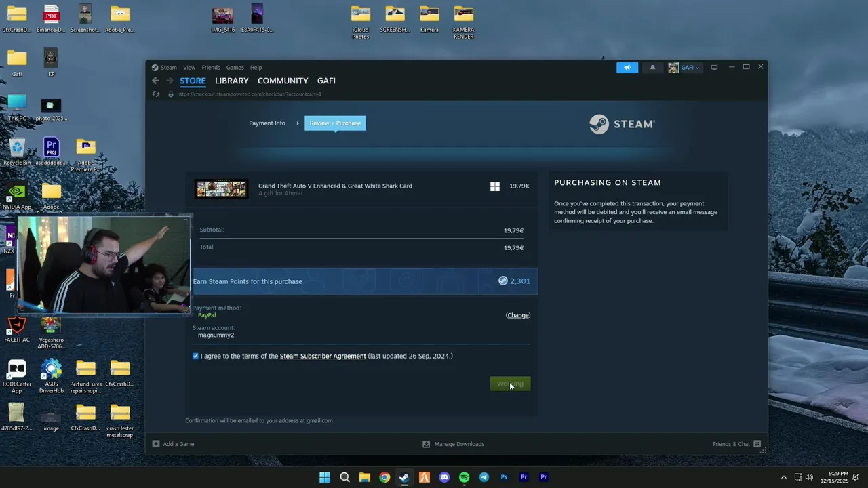
Task: Select ASUS DriverHub desktop icon
Action: tap(51, 376)
